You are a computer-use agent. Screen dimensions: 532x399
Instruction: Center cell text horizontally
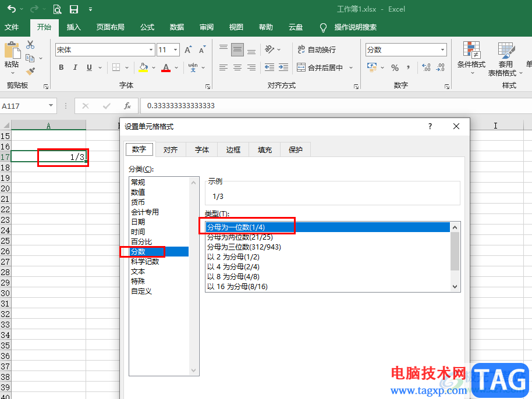click(237, 67)
